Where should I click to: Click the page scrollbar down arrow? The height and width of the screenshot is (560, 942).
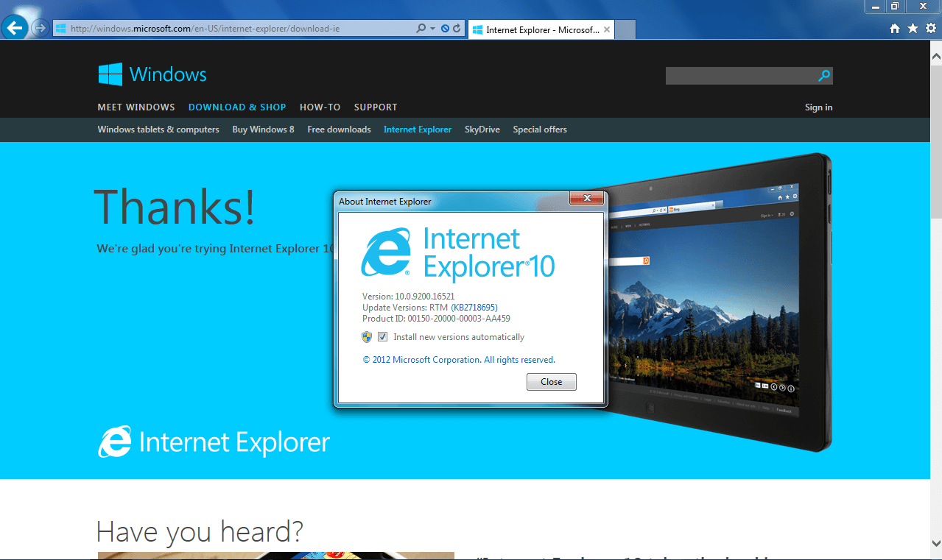pyautogui.click(x=936, y=544)
